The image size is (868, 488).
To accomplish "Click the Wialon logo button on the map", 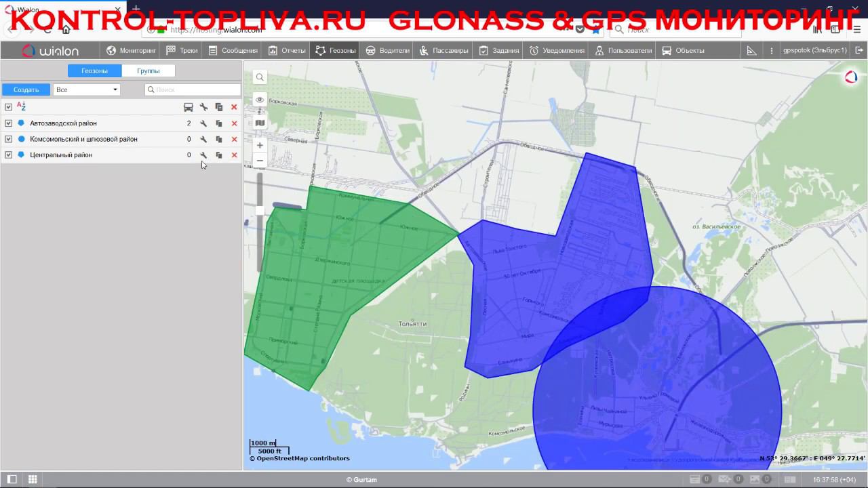I will pyautogui.click(x=850, y=77).
